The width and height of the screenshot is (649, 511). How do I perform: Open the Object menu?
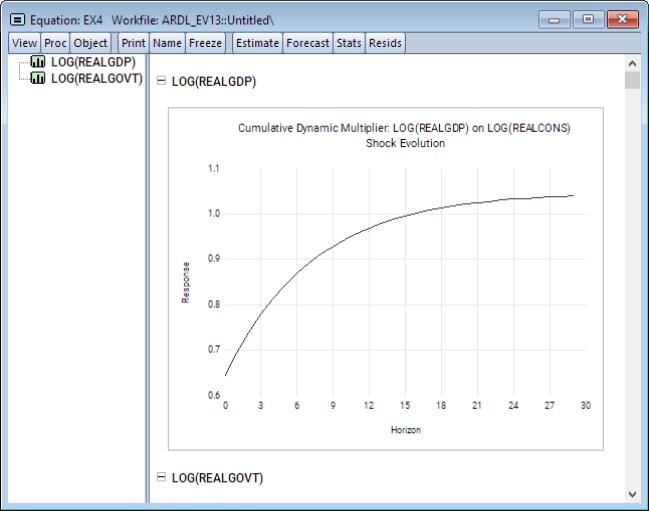(90, 43)
